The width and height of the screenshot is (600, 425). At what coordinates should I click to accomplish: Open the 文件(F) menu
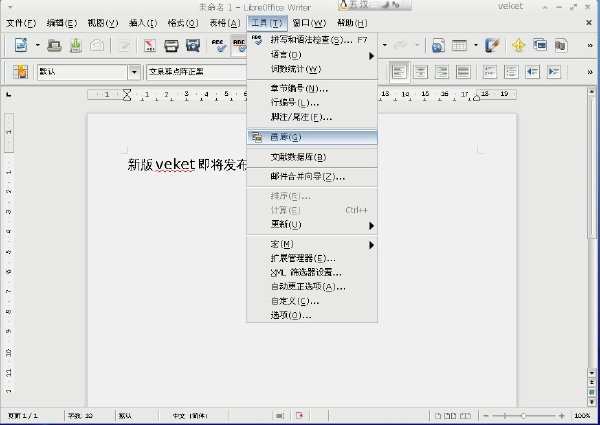[x=21, y=23]
